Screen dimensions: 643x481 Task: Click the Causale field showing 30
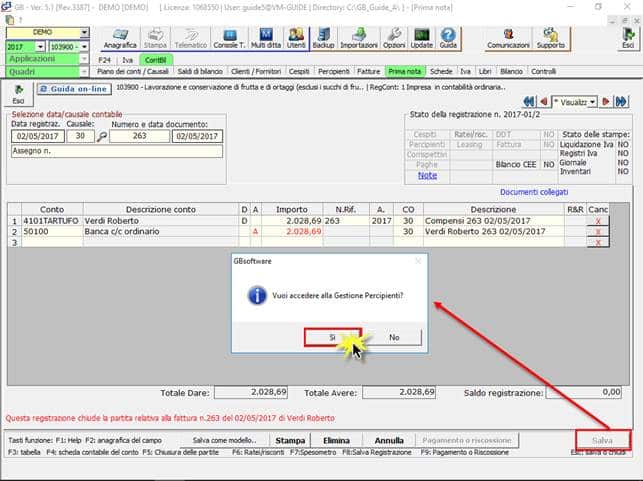pos(80,136)
